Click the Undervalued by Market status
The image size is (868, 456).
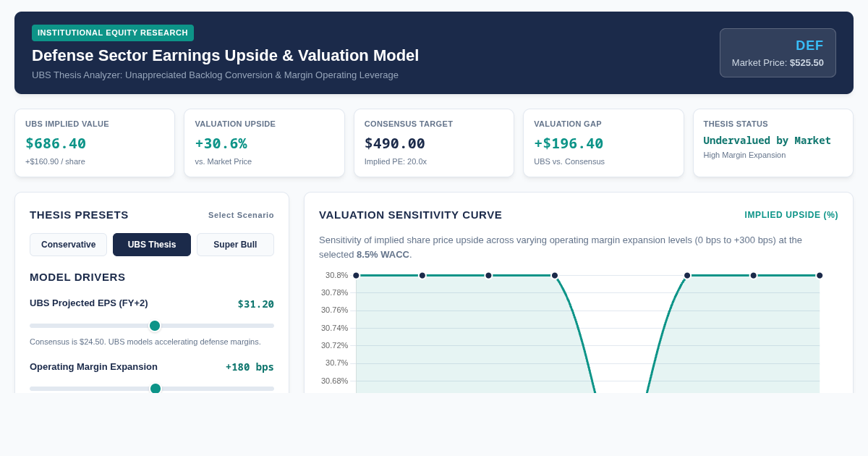[x=767, y=140]
